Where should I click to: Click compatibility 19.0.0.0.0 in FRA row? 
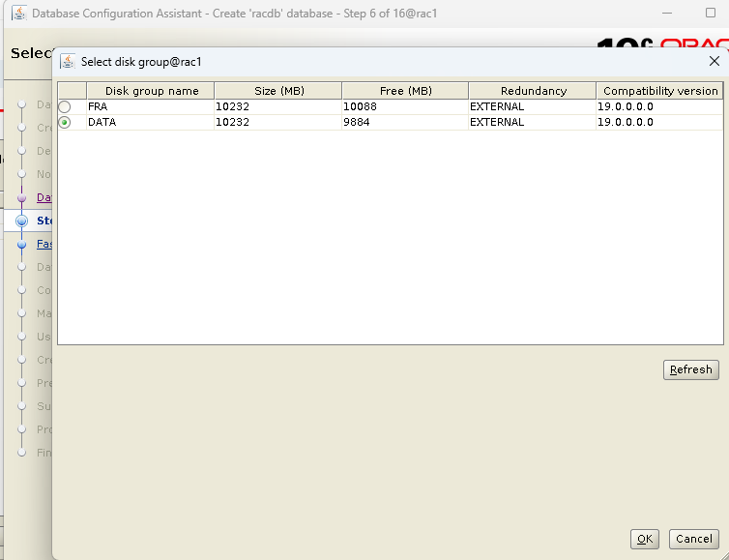click(659, 106)
